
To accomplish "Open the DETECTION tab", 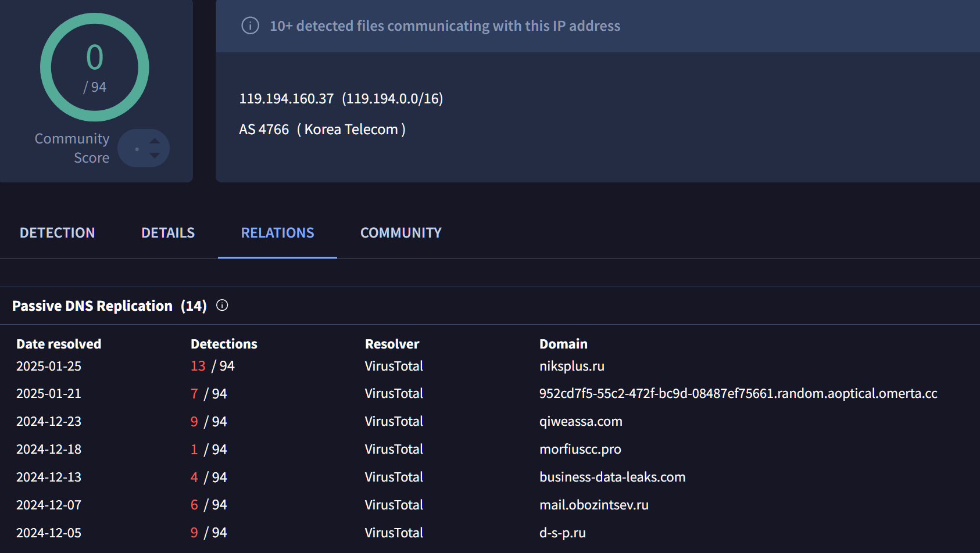I will coord(57,233).
